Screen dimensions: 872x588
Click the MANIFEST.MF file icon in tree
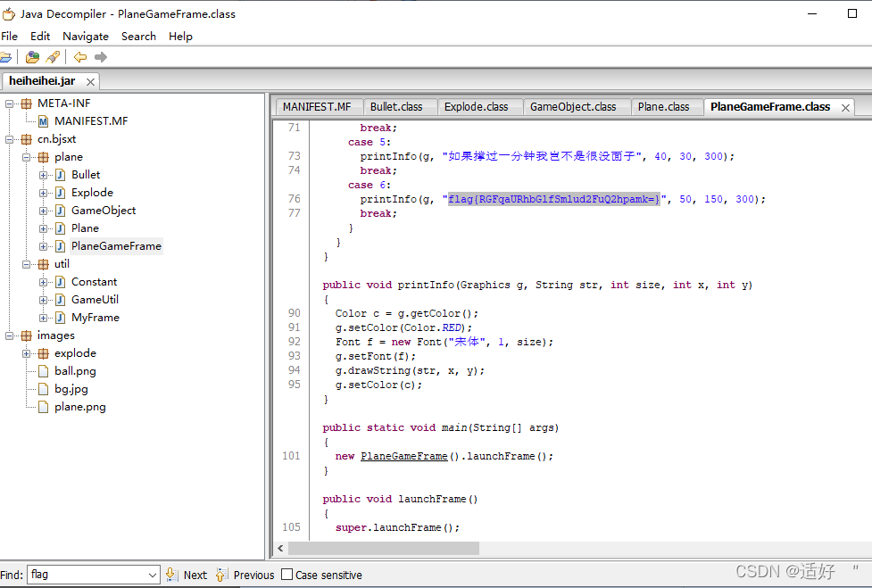(x=44, y=121)
